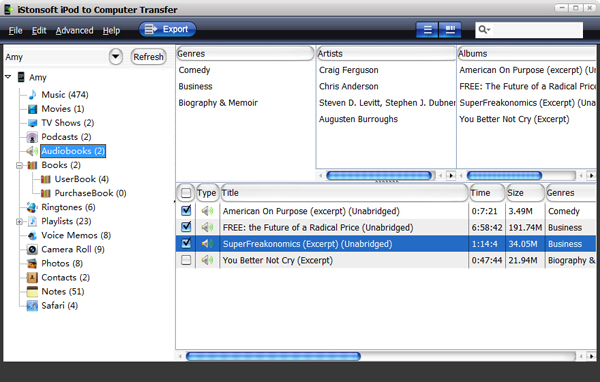Screen dimensions: 600x382
Task: Click the Albums pane horizontal scrollbar thumb
Action: tap(504, 176)
